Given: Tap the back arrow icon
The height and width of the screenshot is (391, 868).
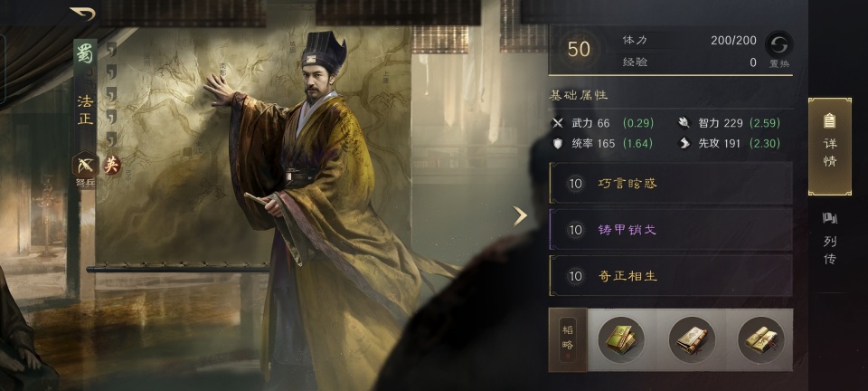Looking at the screenshot, I should 82,13.
